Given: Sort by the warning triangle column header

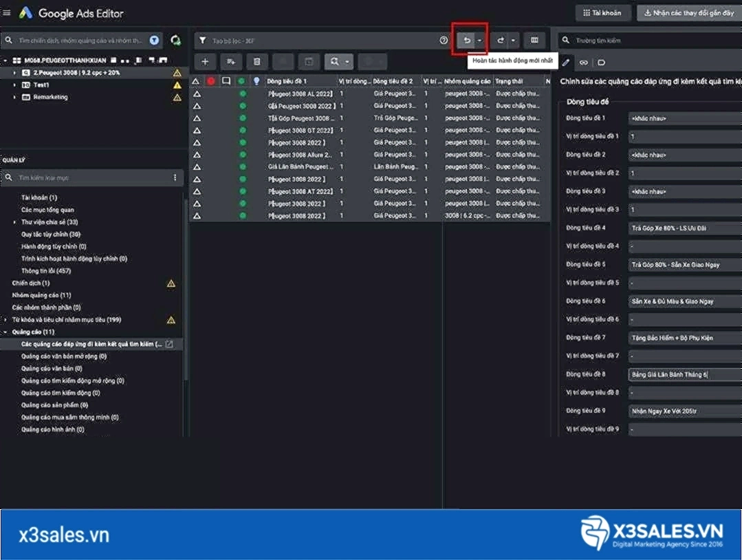Looking at the screenshot, I should pyautogui.click(x=195, y=81).
